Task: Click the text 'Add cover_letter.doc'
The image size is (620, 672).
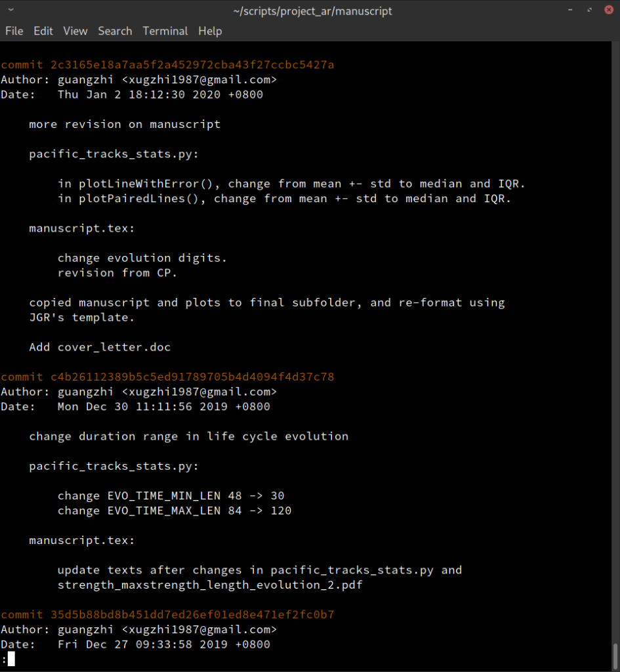Action: click(x=100, y=347)
